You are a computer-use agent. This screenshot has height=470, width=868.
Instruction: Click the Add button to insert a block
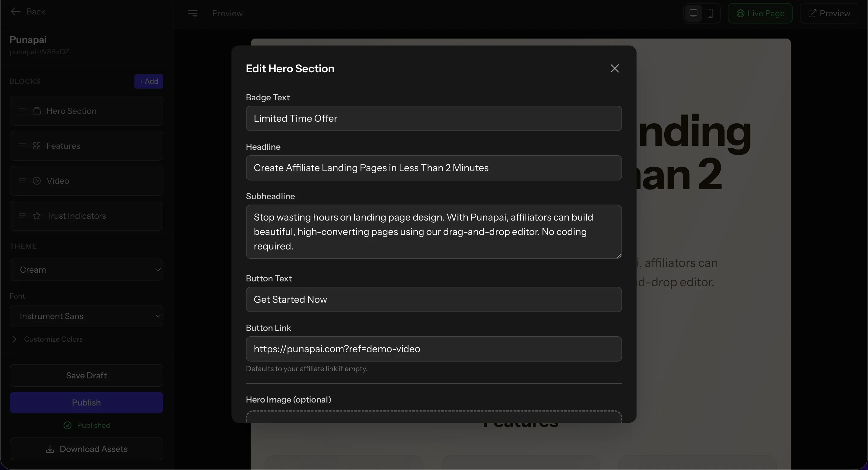pyautogui.click(x=149, y=81)
